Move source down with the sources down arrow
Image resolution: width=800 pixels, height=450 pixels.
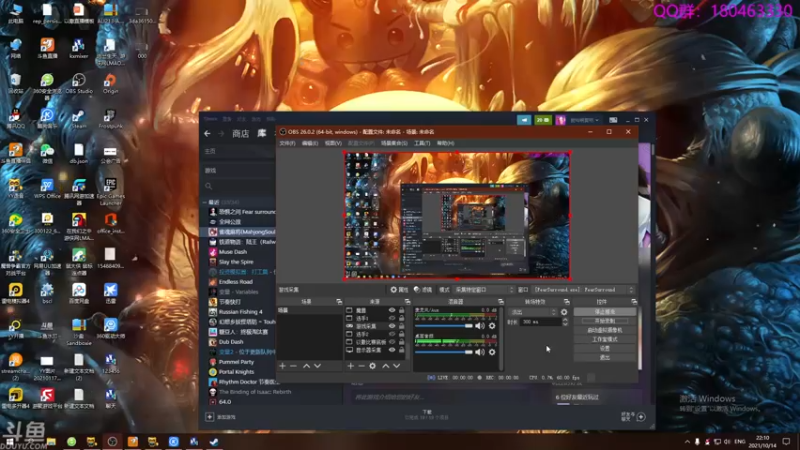point(396,366)
